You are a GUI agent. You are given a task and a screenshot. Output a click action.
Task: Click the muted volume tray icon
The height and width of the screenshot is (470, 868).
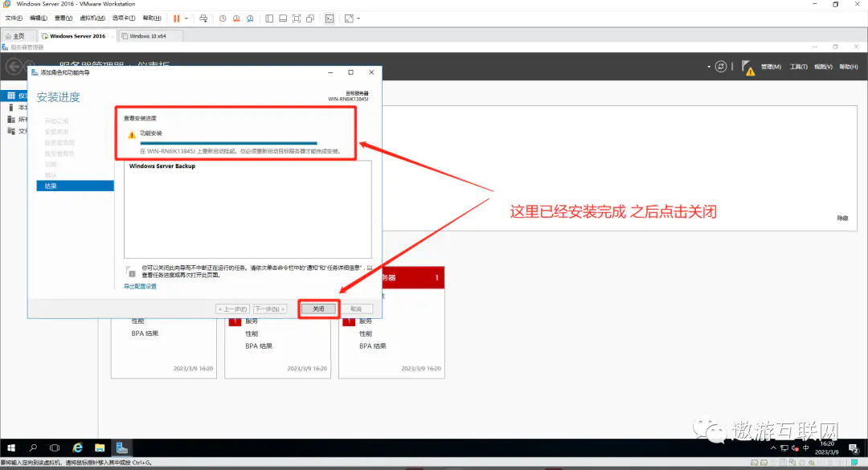796,448
